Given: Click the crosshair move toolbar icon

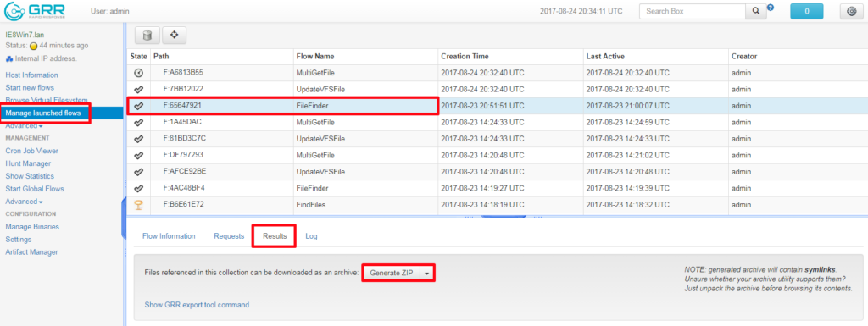Looking at the screenshot, I should pyautogui.click(x=174, y=35).
